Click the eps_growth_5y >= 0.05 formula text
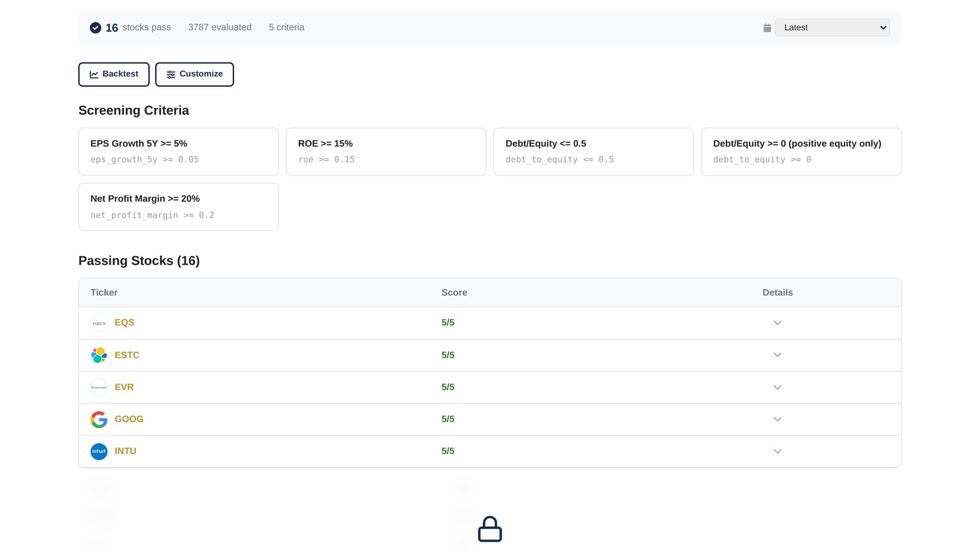Screen dimensions: 980x551 point(144,160)
